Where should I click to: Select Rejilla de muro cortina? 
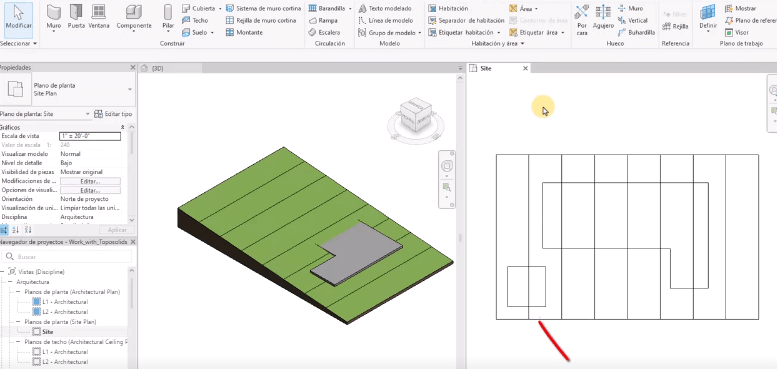tap(261, 20)
